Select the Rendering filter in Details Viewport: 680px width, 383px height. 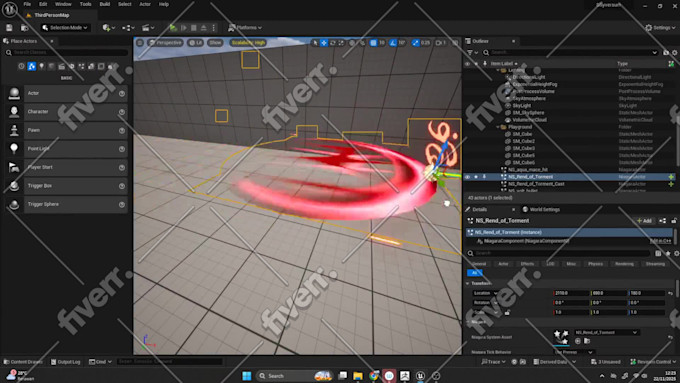pos(624,264)
